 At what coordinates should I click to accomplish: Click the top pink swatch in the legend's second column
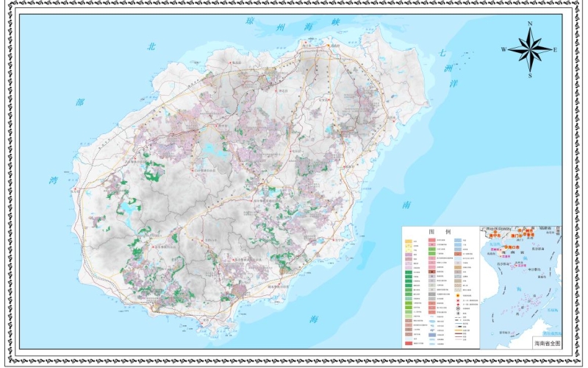432,241
